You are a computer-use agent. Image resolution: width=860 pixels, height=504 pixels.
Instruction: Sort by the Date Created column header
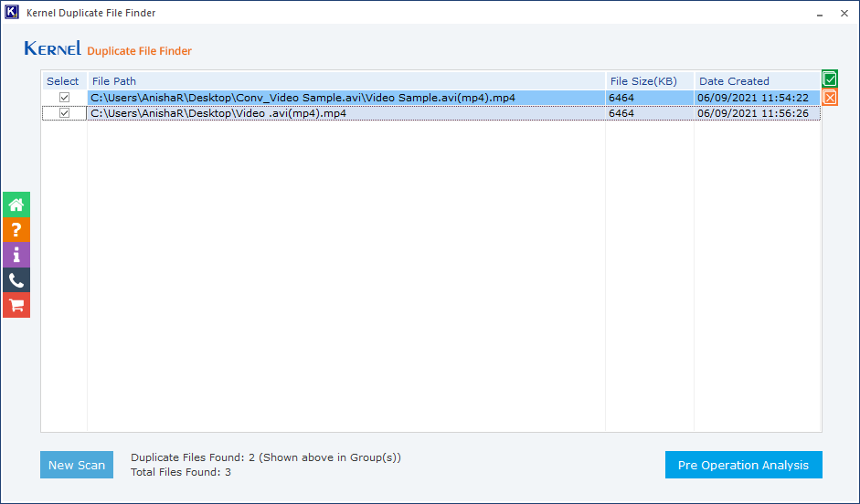pyautogui.click(x=758, y=81)
